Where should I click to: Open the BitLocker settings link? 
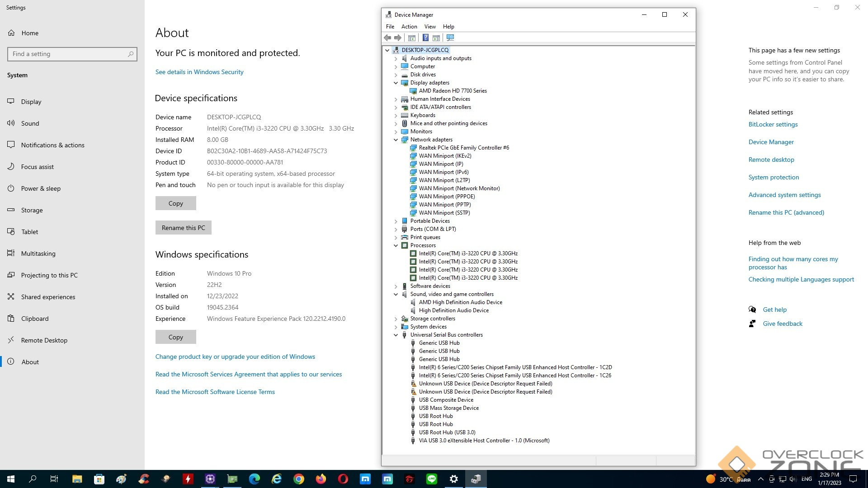coord(773,124)
